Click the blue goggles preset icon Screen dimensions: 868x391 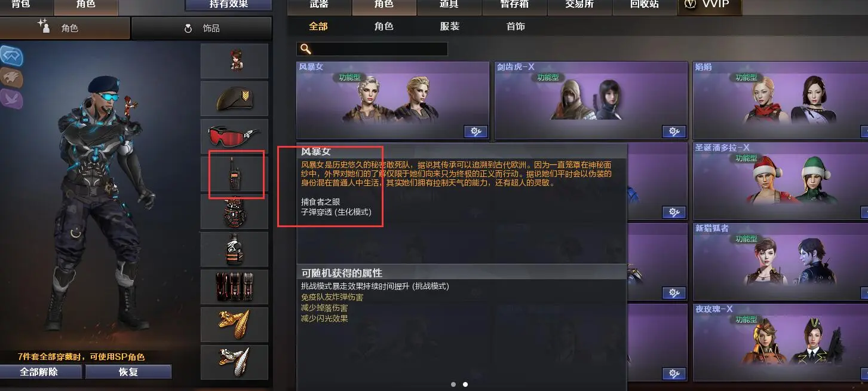[11, 56]
